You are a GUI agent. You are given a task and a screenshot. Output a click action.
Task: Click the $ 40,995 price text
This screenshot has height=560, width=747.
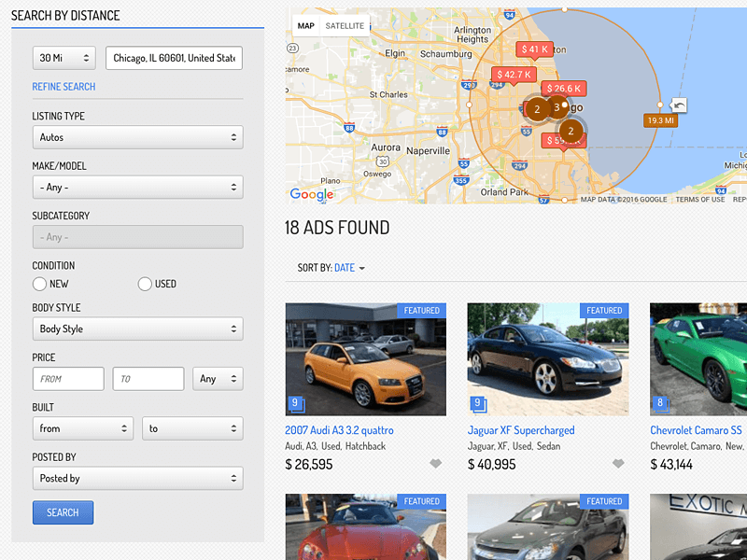point(492,464)
